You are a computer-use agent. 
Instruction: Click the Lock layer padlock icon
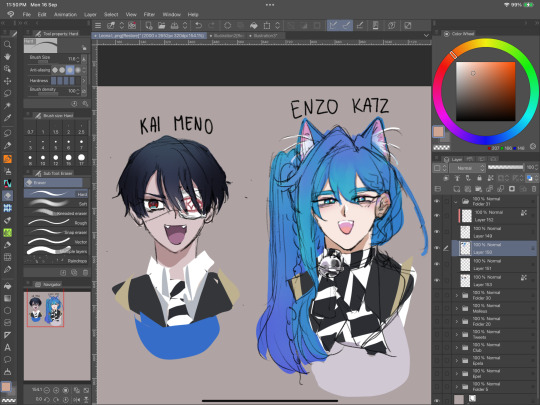tap(479, 178)
